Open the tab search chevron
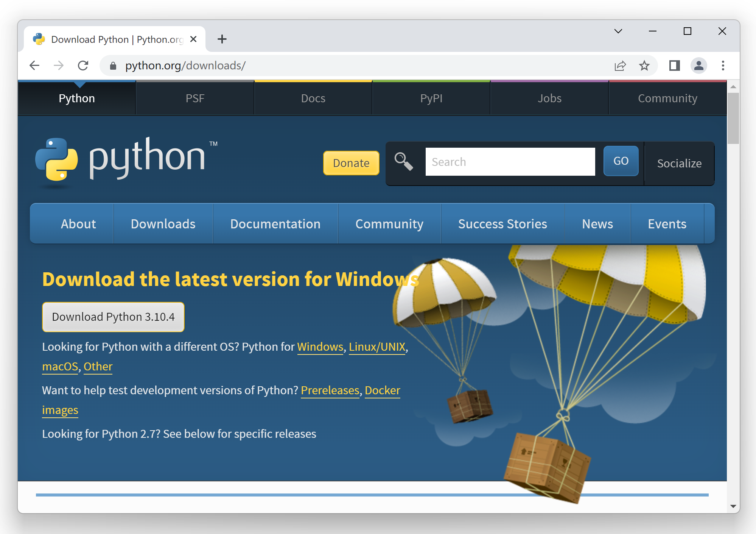Image resolution: width=756 pixels, height=534 pixels. pos(618,31)
